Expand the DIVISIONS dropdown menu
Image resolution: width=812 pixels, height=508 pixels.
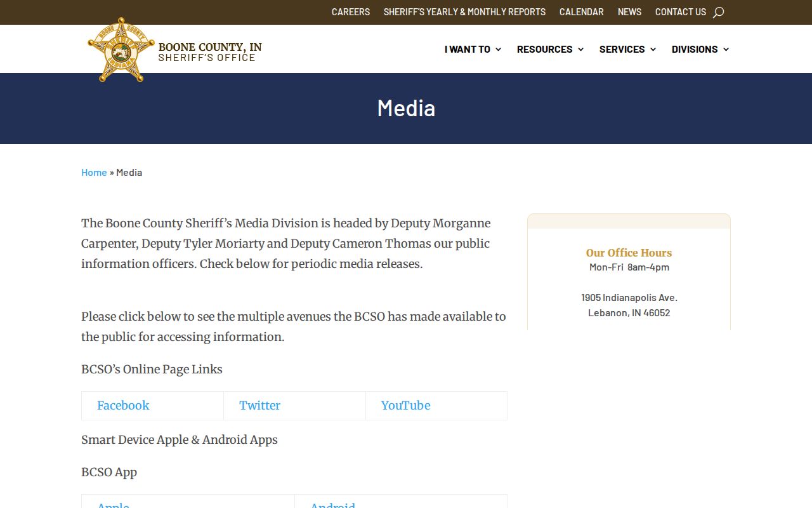(700, 49)
